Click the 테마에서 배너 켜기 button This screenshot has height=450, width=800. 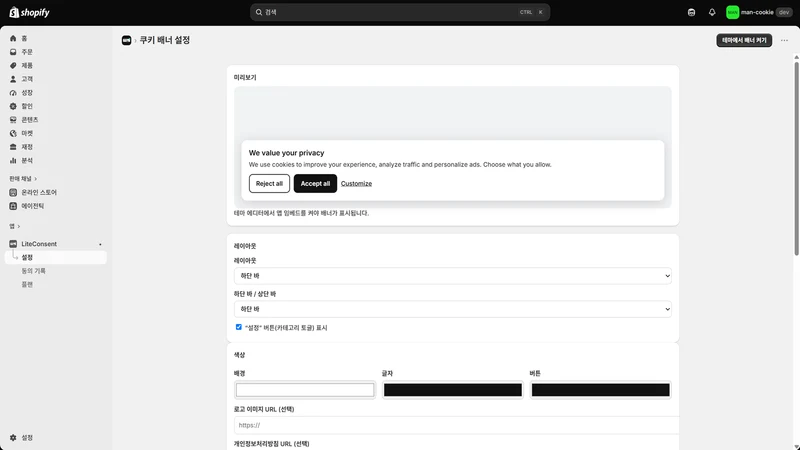tap(744, 40)
